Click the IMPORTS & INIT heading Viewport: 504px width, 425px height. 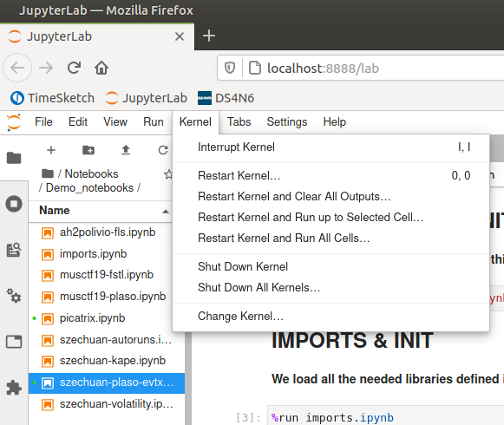coord(352,341)
